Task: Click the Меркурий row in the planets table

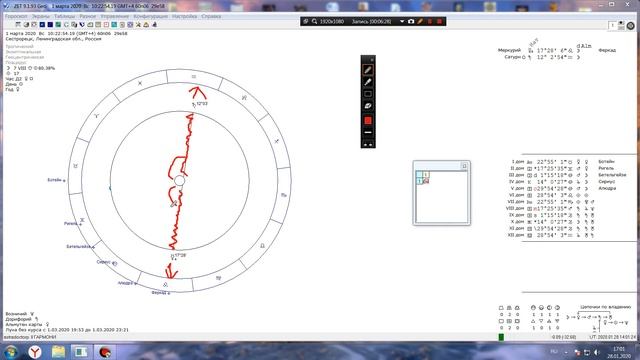Action: (557, 51)
